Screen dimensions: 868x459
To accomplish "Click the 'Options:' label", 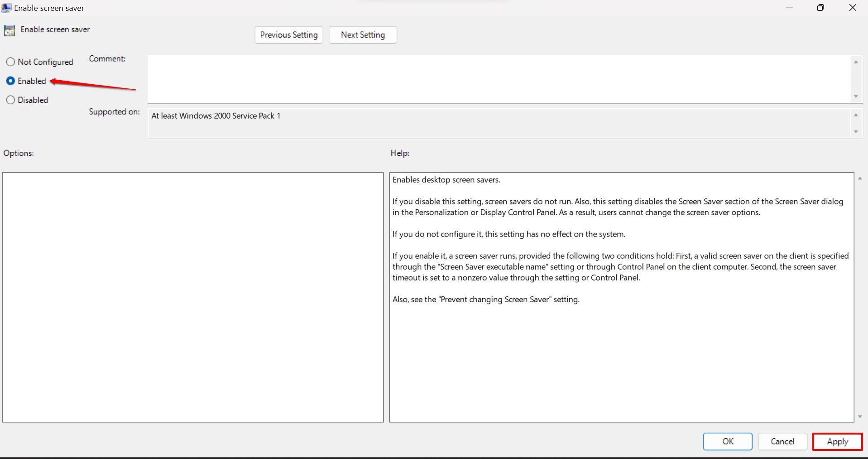I will [x=19, y=153].
